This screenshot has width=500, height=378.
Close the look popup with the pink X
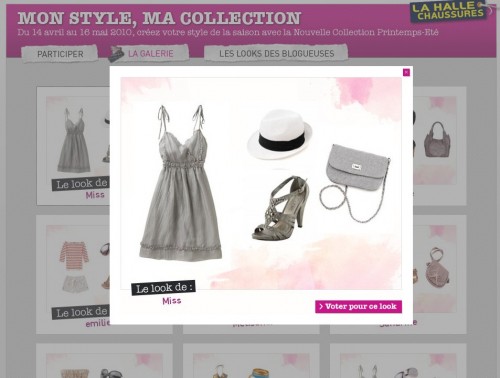(406, 72)
